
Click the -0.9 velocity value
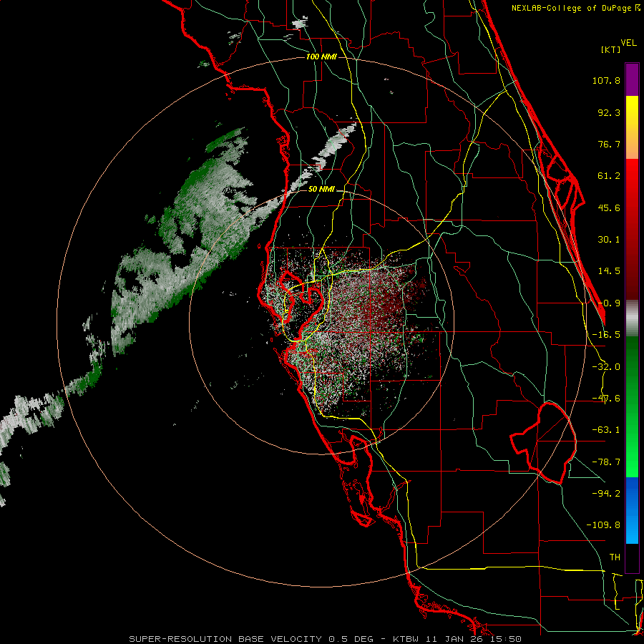[609, 303]
